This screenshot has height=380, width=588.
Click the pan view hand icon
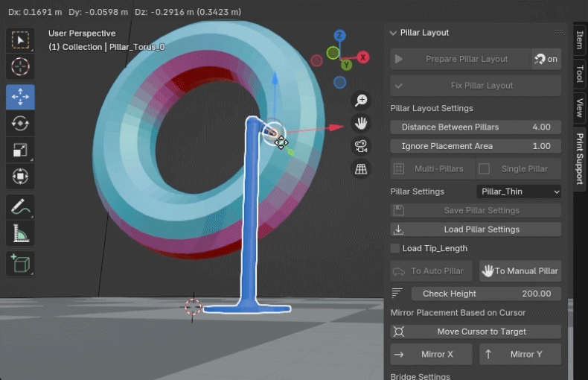pos(361,123)
